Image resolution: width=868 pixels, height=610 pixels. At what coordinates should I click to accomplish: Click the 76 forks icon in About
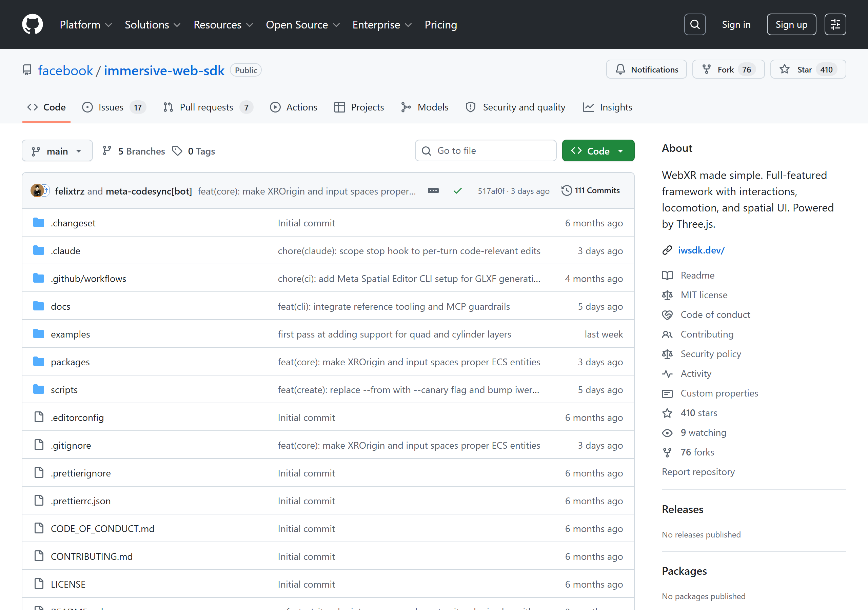667,452
